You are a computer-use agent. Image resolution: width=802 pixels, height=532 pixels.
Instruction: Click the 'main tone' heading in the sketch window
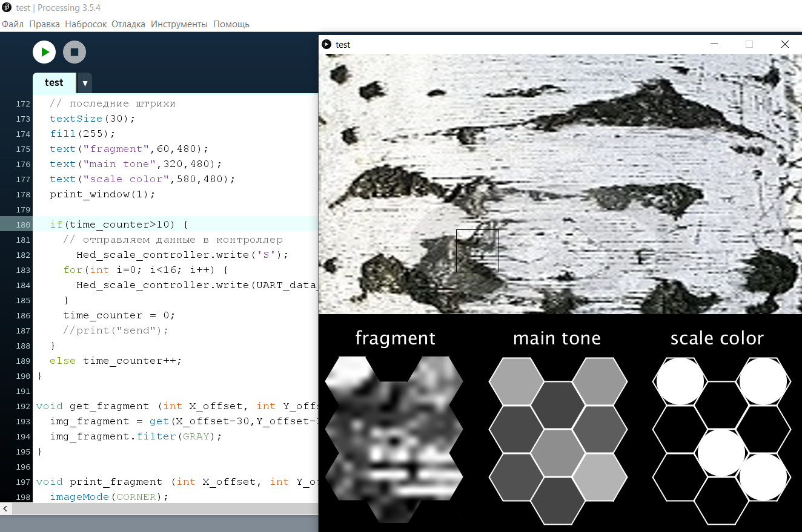tap(557, 338)
